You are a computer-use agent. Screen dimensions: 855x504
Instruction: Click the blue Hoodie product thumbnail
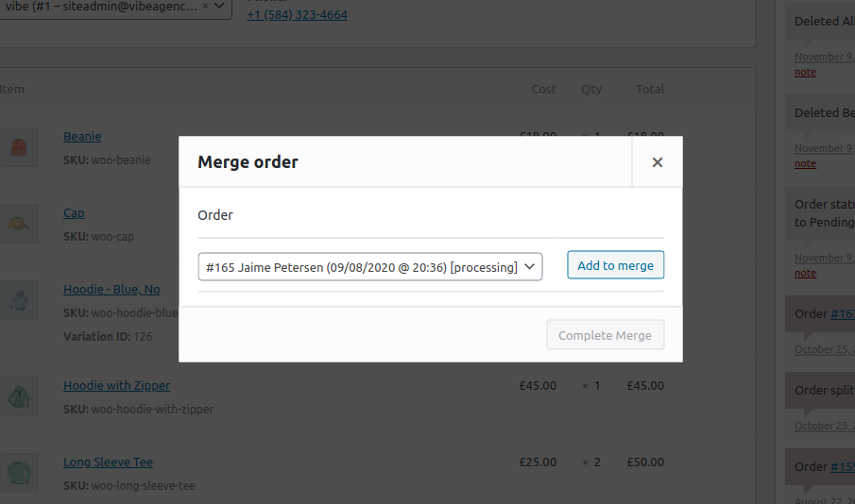coord(19,301)
